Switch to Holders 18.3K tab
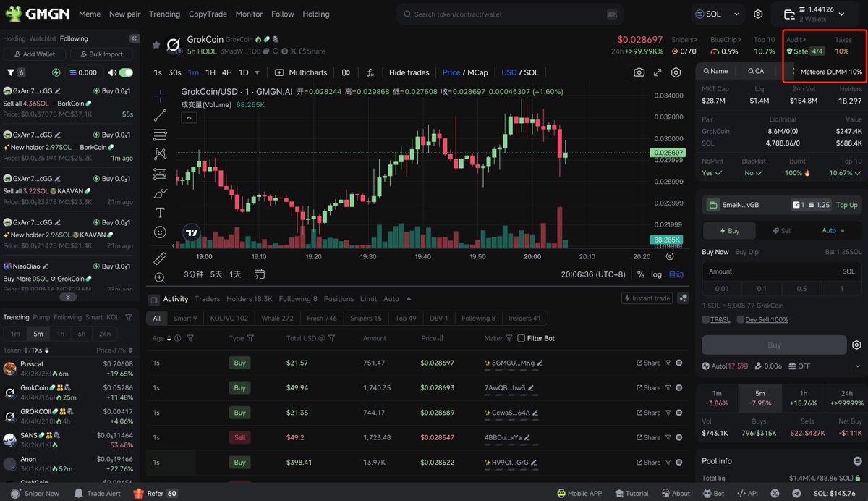Image resolution: width=868 pixels, height=501 pixels. point(250,298)
